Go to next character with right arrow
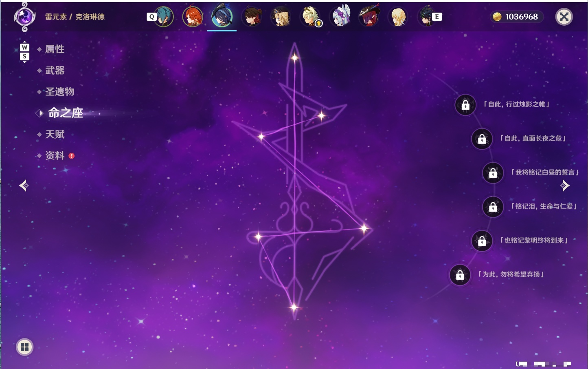 [x=564, y=186]
